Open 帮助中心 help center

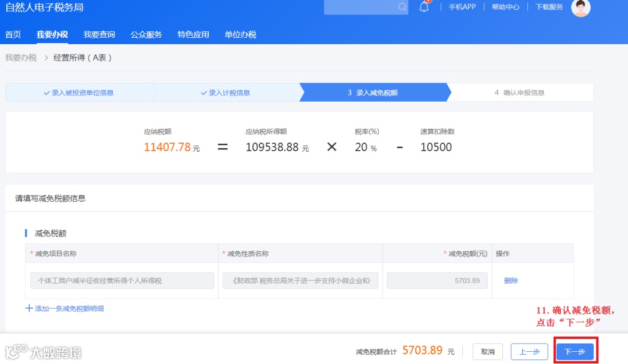505,7
